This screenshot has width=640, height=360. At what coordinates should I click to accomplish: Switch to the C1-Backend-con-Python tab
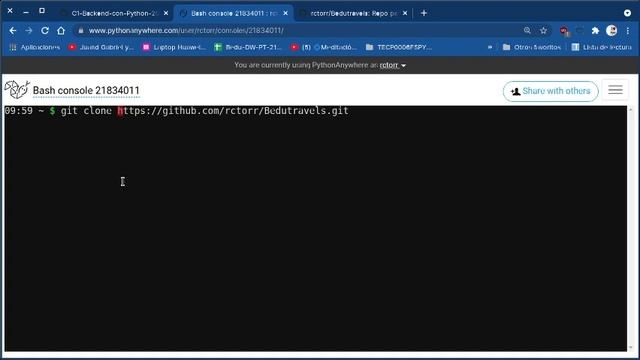pyautogui.click(x=114, y=13)
